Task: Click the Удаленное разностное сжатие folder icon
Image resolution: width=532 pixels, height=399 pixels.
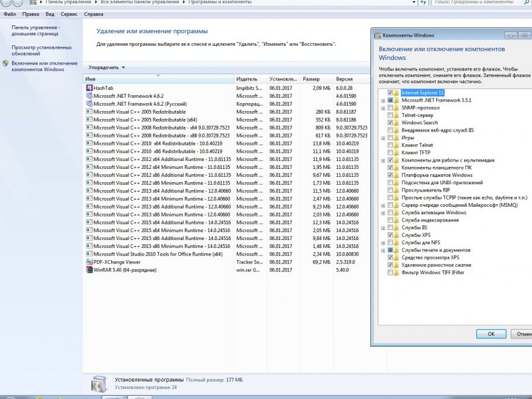Action: point(396,265)
